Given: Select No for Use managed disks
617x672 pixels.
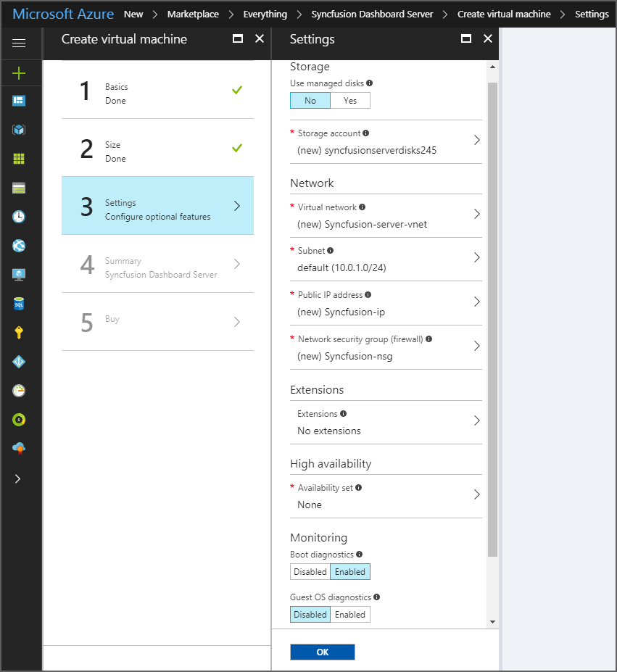Looking at the screenshot, I should [x=310, y=101].
